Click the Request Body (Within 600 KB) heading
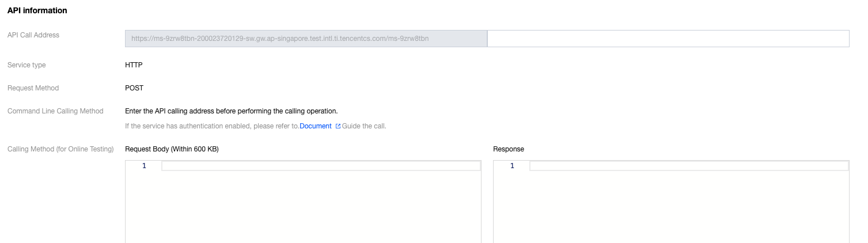Screen dimensions: 868x243 click(x=172, y=149)
